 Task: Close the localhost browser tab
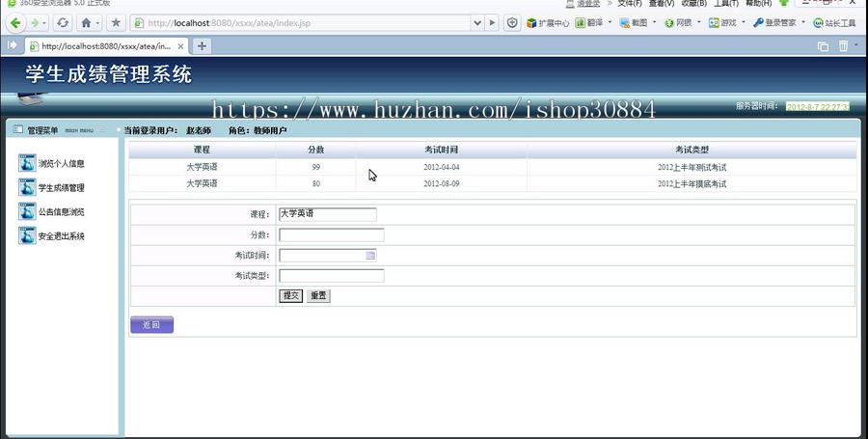tap(180, 46)
